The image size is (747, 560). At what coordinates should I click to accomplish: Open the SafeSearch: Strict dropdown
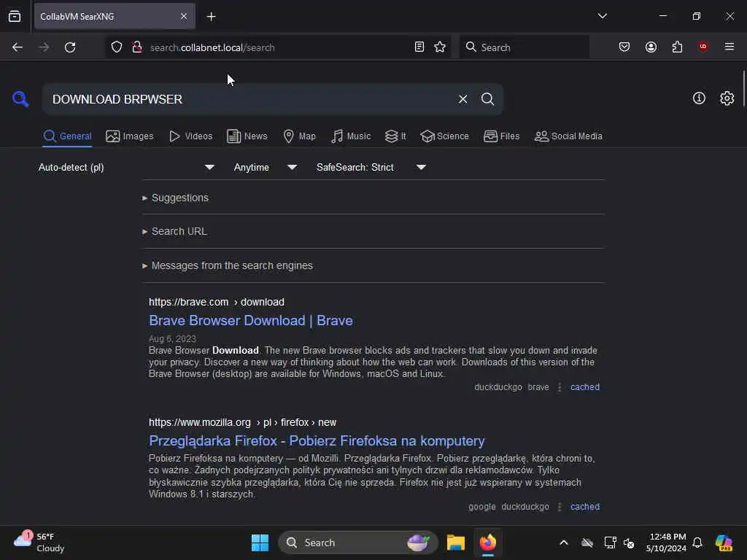pyautogui.click(x=371, y=167)
